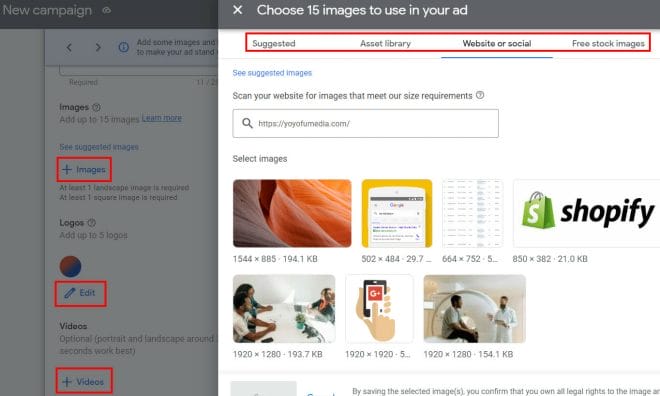660x396 pixels.
Task: Click the help icon next to Images heading
Action: coord(96,107)
